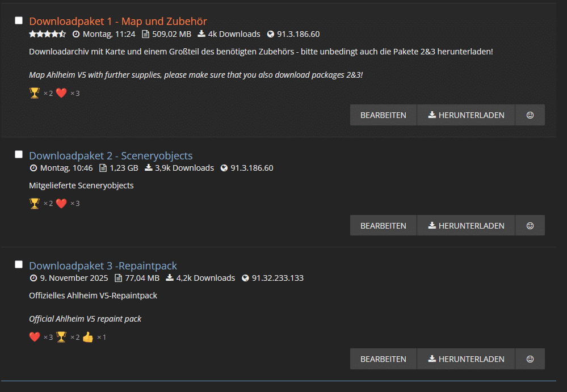Open smiley reaction button for Downloadpaket 3
The width and height of the screenshot is (567, 392).
point(530,359)
